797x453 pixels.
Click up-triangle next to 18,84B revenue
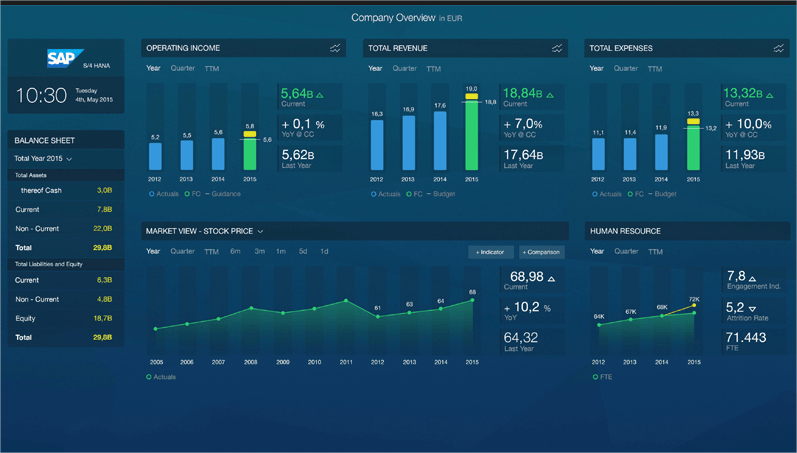(x=550, y=95)
